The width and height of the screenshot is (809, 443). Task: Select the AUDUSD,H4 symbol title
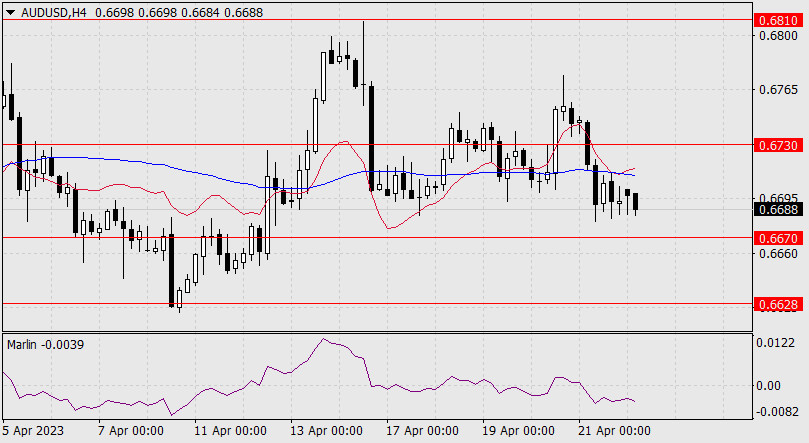(x=54, y=13)
